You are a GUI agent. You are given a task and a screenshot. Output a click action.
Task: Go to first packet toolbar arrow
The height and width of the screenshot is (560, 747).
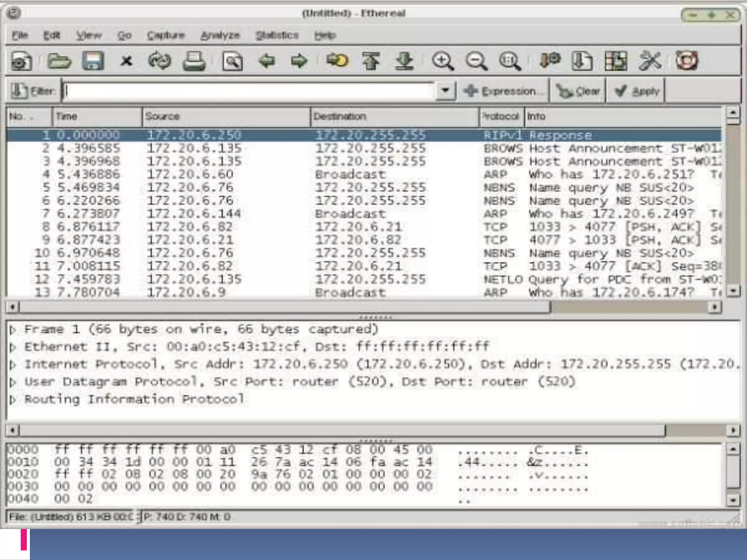(371, 61)
